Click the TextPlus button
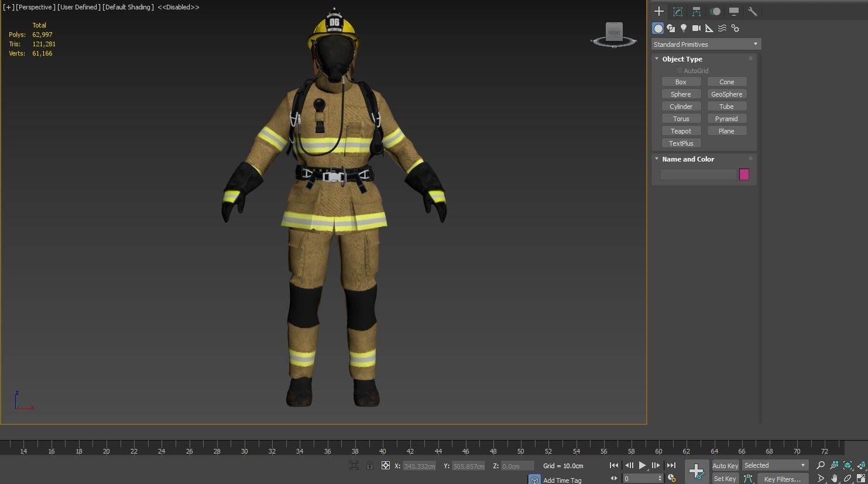Viewport: 868px width, 484px height. pos(681,143)
